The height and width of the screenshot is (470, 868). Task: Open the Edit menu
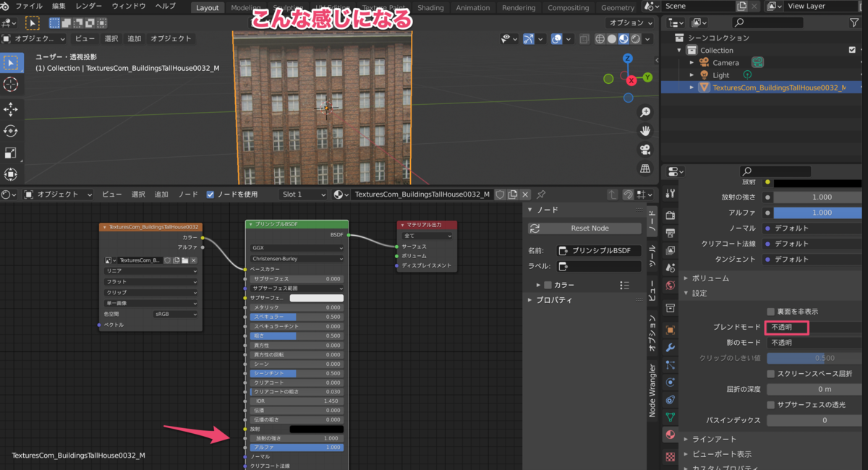pos(59,6)
